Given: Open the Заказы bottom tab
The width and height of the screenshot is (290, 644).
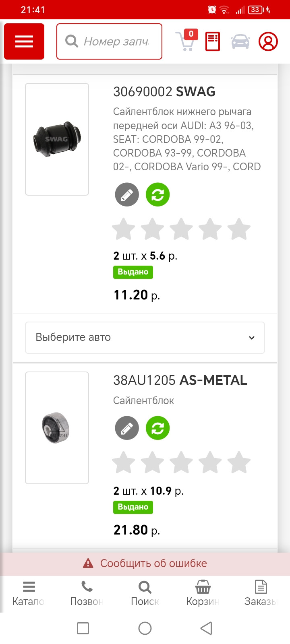Looking at the screenshot, I should [261, 593].
